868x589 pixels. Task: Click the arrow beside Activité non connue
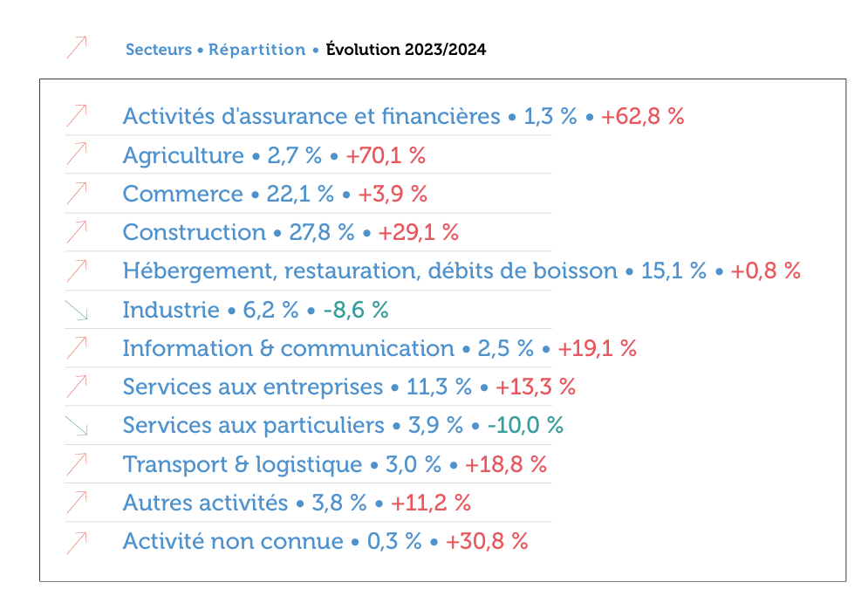pyautogui.click(x=77, y=541)
